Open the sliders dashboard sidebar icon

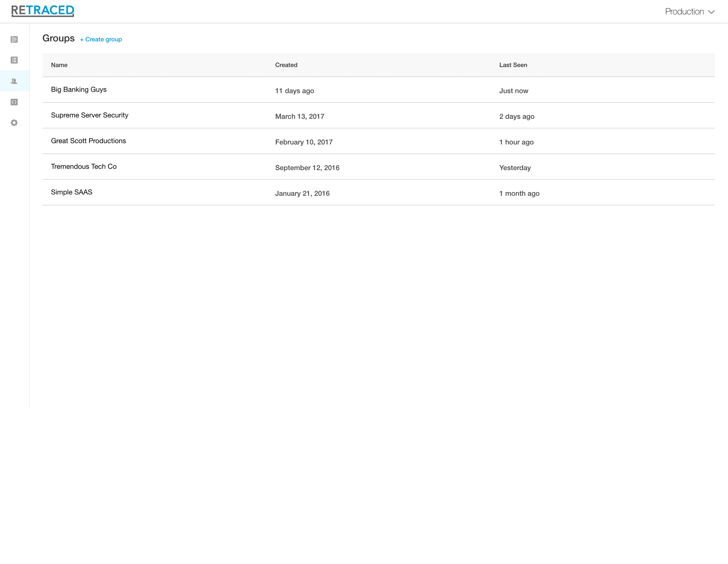click(14, 39)
